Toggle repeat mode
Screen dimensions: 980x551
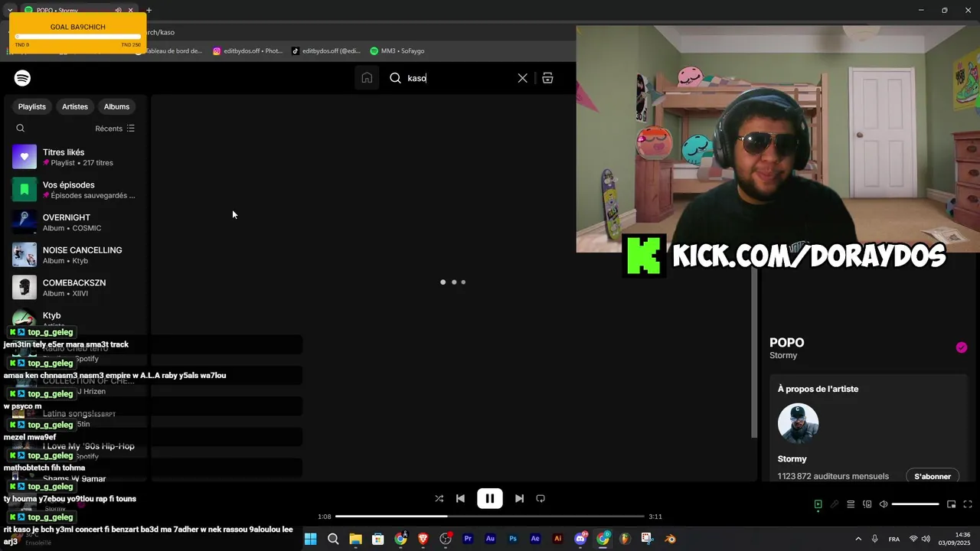pyautogui.click(x=541, y=498)
